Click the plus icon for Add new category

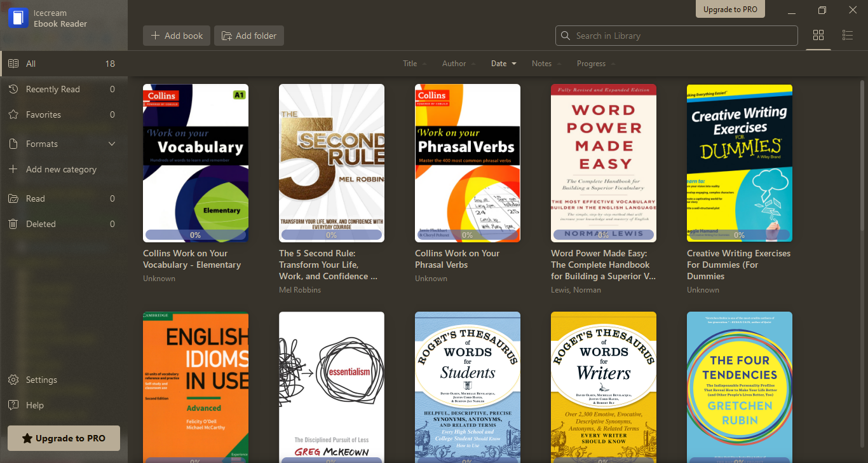coord(13,169)
